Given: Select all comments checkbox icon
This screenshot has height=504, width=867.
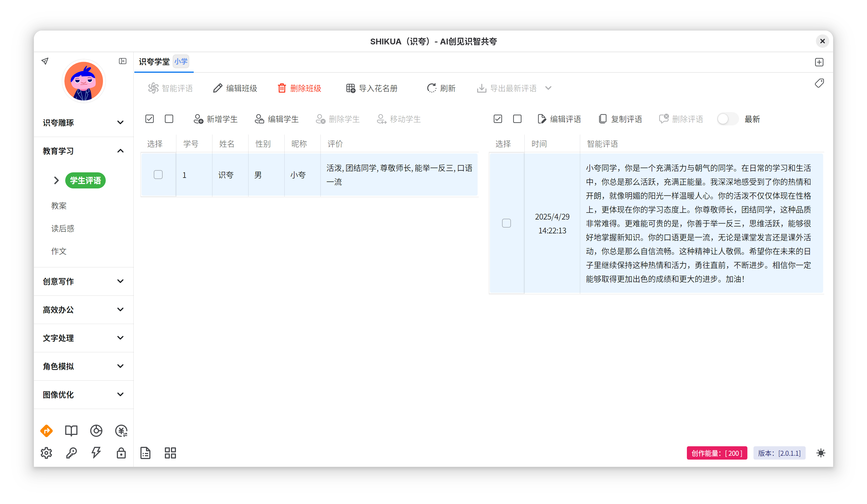Looking at the screenshot, I should [498, 119].
